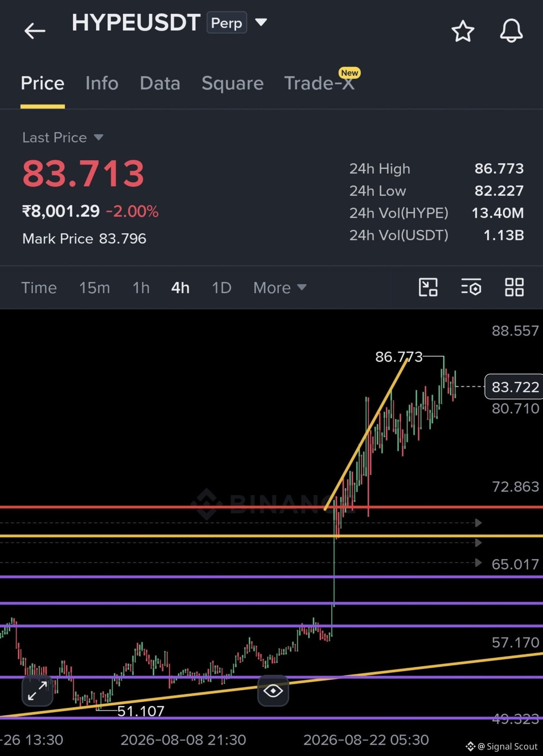
Task: Open the Square tab
Action: pyautogui.click(x=233, y=83)
